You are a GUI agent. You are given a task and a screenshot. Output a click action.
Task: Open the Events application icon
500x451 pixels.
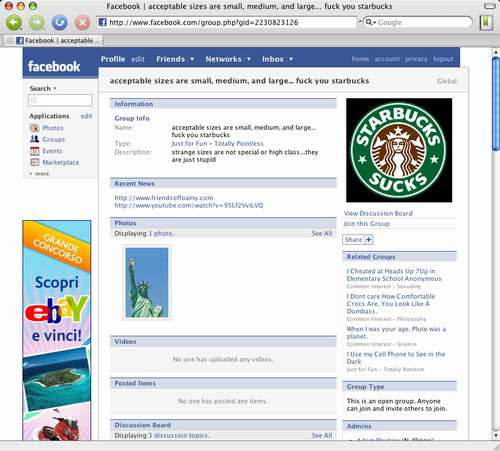point(35,151)
